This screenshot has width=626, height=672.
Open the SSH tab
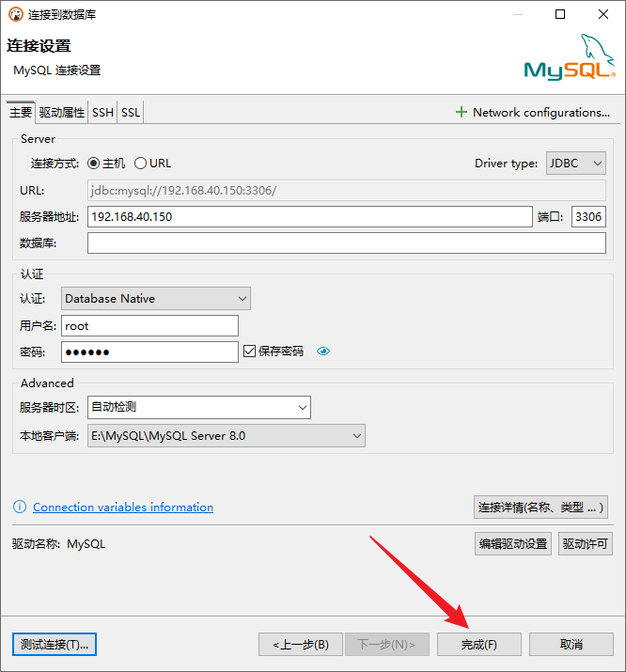coord(102,113)
